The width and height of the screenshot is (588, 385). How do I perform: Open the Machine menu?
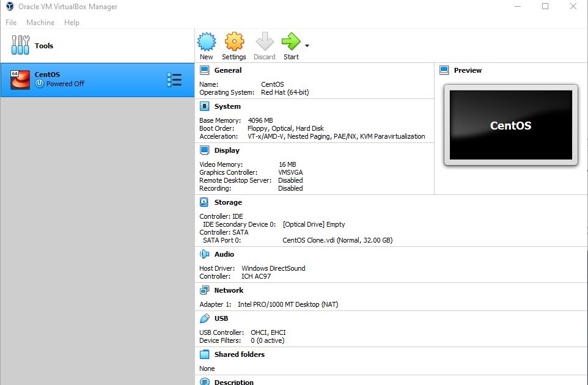[40, 23]
